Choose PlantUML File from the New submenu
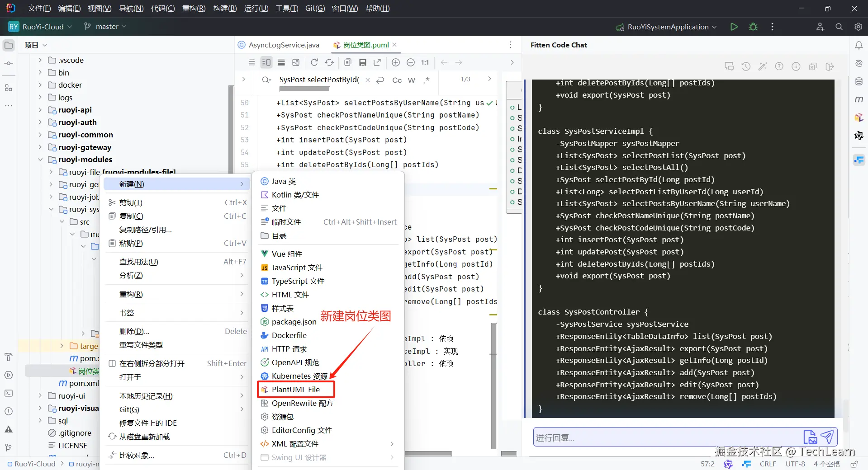The height and width of the screenshot is (470, 868). point(296,390)
